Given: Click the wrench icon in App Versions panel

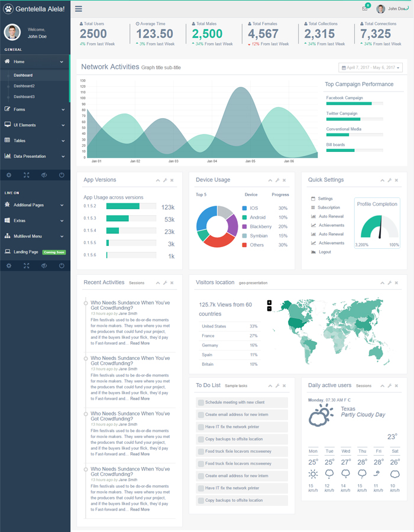Looking at the screenshot, I should tap(165, 180).
